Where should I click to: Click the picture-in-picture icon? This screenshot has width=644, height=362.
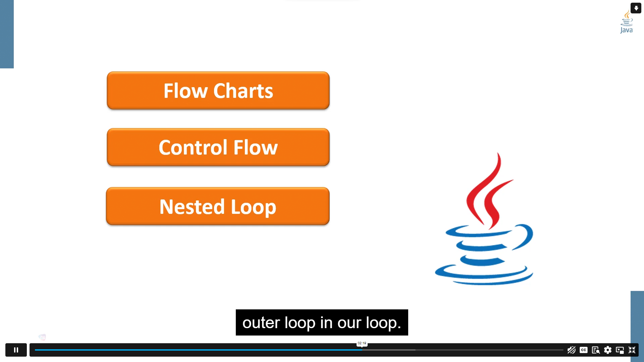(620, 350)
